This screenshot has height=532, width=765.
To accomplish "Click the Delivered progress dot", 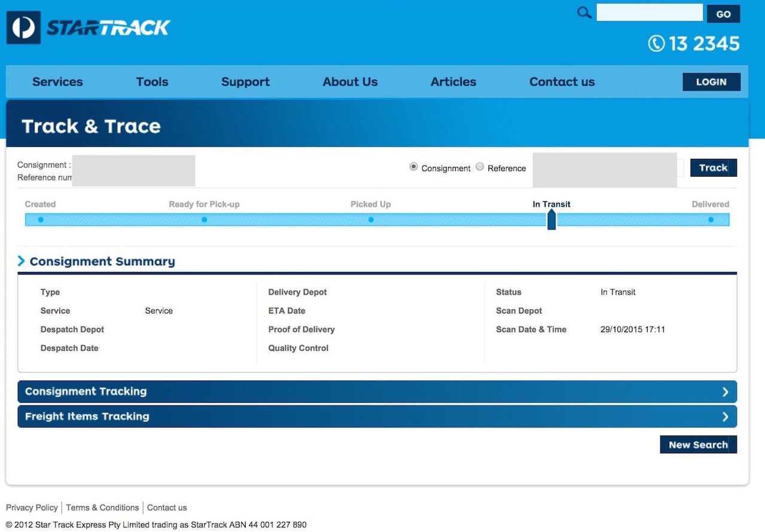I will pos(711,219).
